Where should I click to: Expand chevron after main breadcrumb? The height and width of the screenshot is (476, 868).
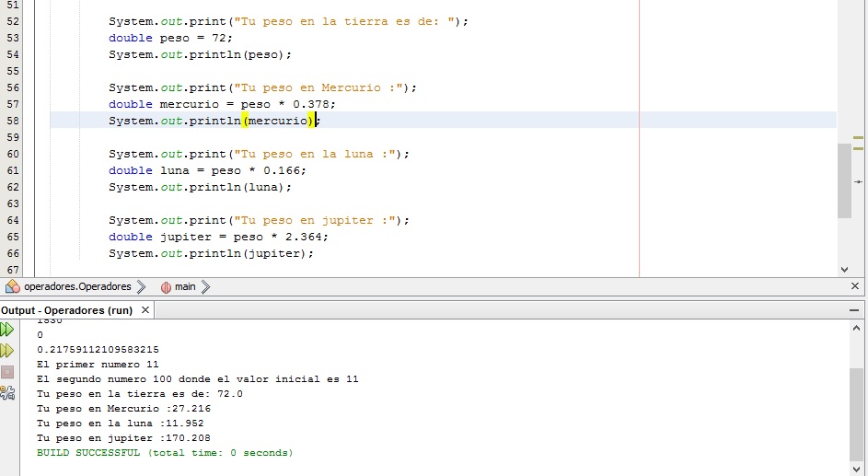[x=205, y=286]
